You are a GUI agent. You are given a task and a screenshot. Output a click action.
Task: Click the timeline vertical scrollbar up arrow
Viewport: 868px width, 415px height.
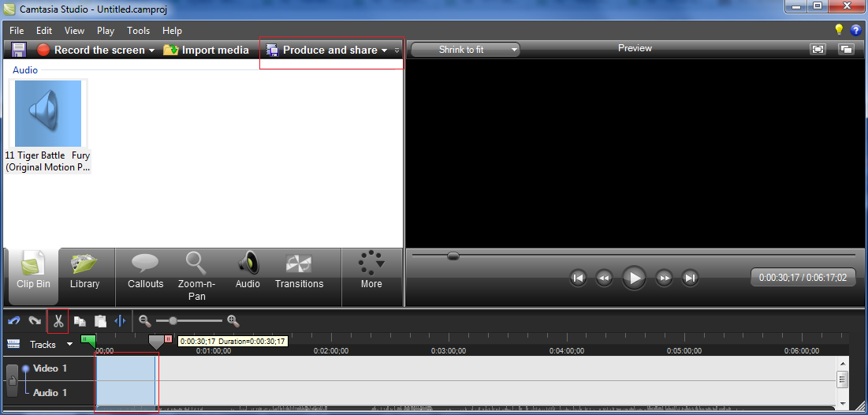(842, 363)
